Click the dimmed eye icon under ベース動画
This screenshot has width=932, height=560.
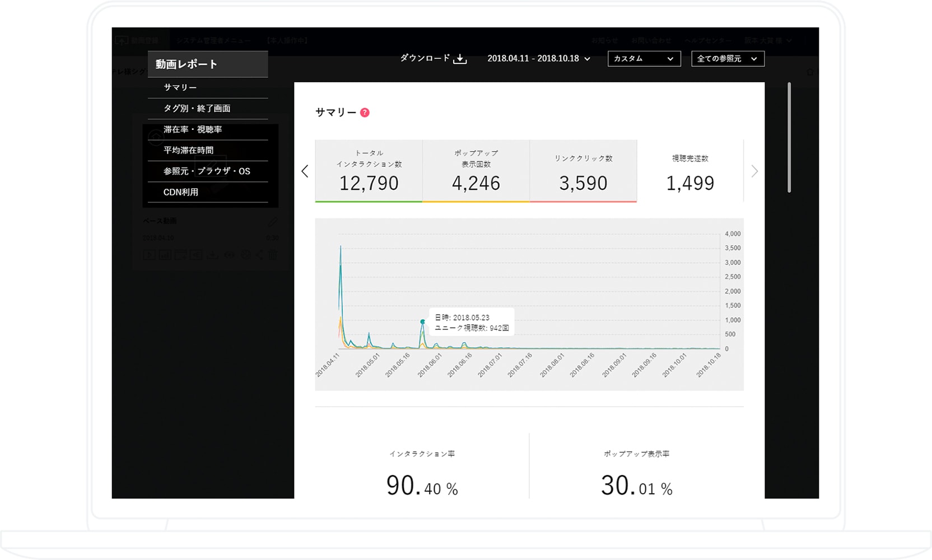pyautogui.click(x=230, y=255)
